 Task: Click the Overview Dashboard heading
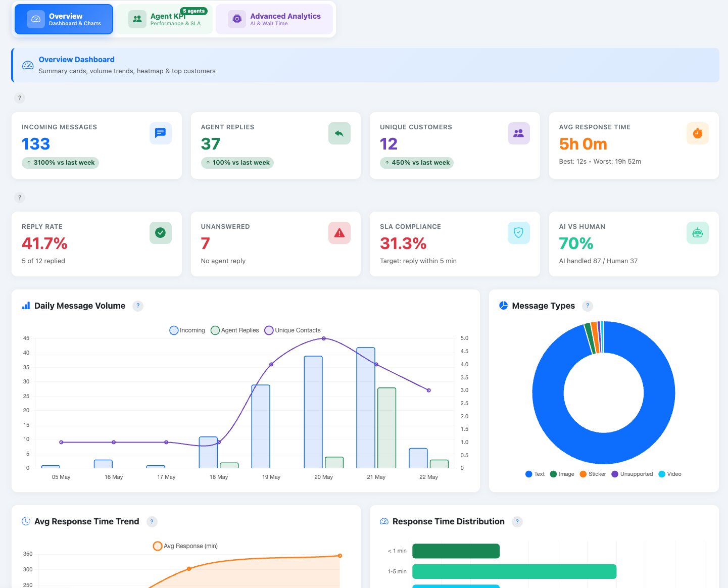click(77, 60)
